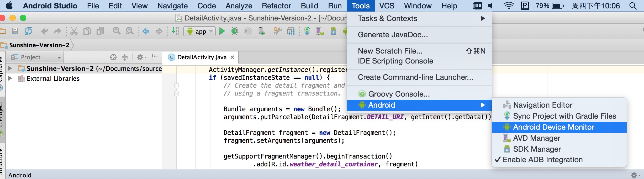Select Generate JavaDoc... menu entry

click(419, 35)
